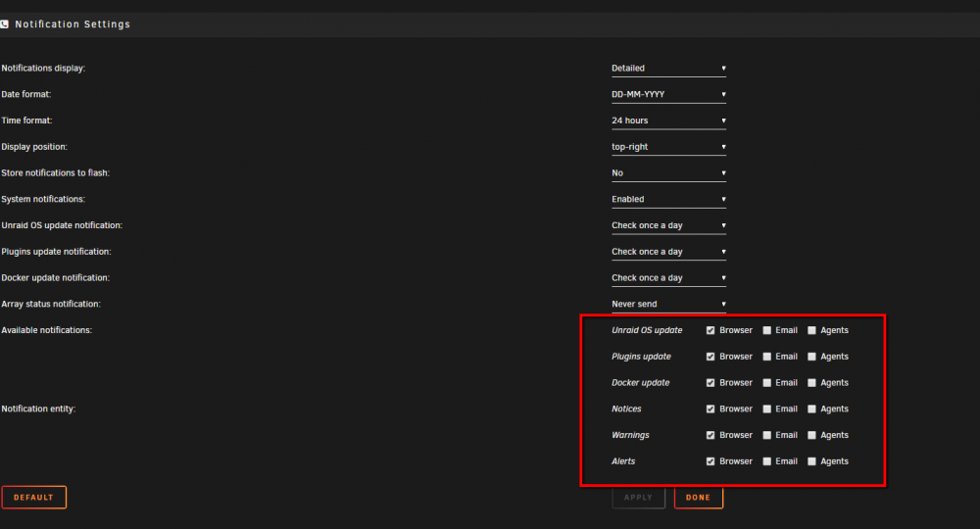
Task: Click the Notification Settings header icon
Action: click(x=4, y=24)
